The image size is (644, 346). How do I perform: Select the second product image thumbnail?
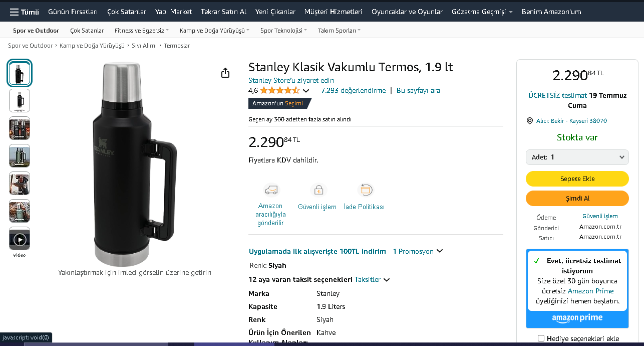pyautogui.click(x=20, y=100)
